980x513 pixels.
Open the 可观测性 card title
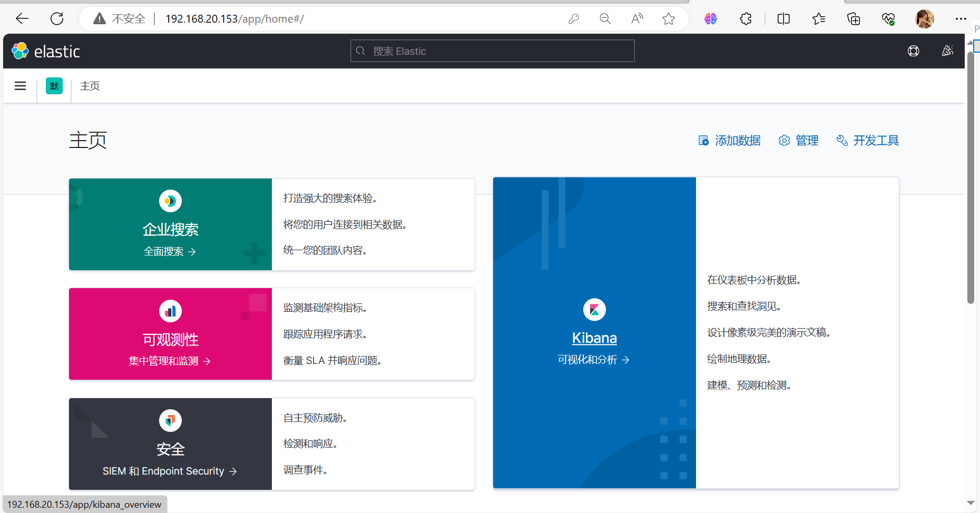coord(170,340)
